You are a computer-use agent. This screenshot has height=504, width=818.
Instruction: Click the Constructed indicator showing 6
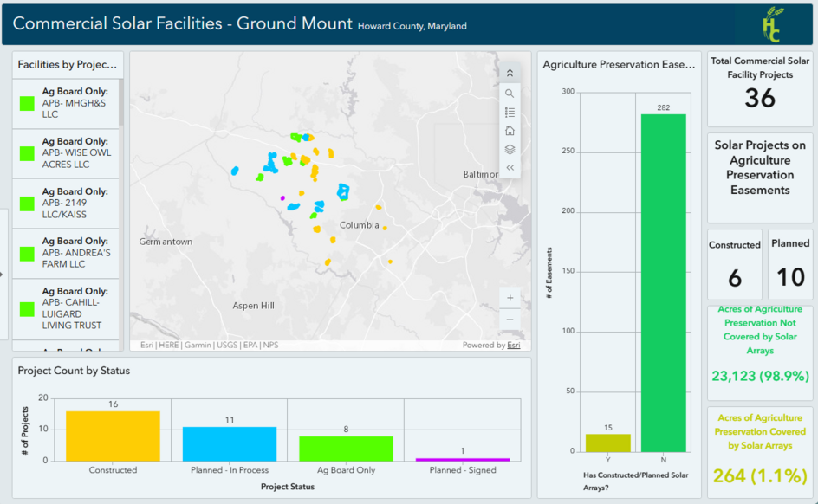point(735,264)
